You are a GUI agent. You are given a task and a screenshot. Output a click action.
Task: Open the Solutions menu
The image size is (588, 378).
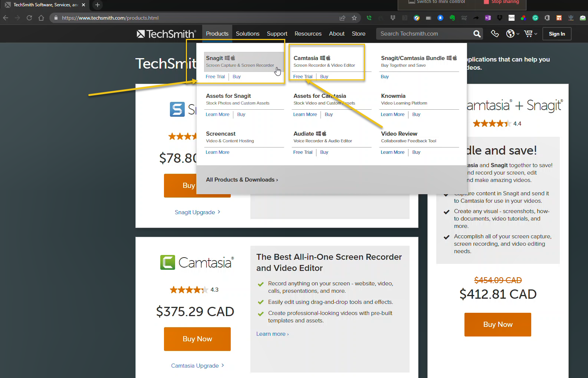click(248, 34)
